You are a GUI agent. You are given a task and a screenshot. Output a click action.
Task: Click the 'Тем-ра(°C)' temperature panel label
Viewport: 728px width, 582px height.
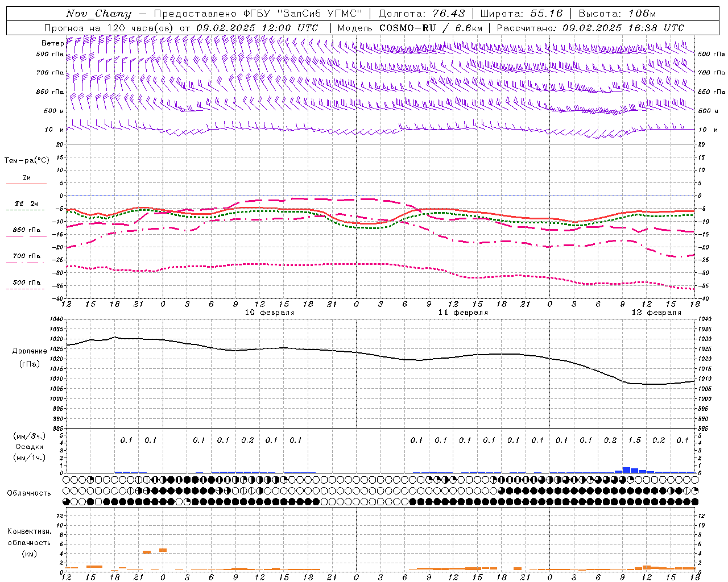pos(27,161)
